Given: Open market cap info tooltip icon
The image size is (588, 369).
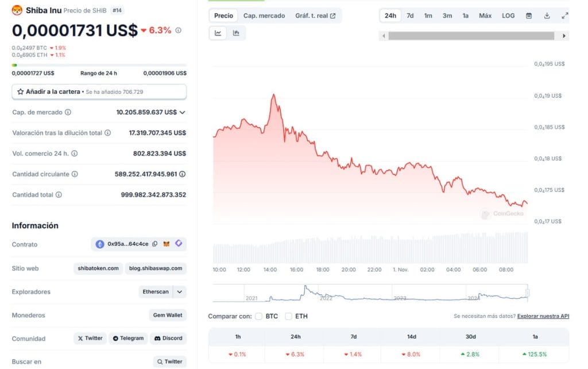Looking at the screenshot, I should (x=68, y=112).
